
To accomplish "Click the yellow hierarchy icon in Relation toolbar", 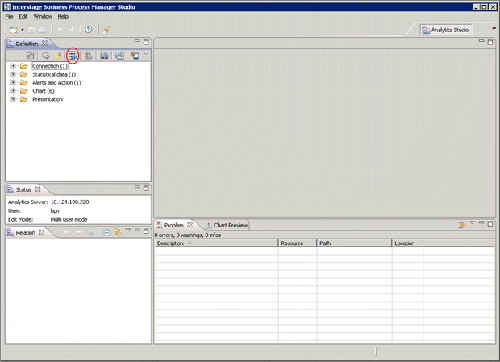I will [x=118, y=232].
